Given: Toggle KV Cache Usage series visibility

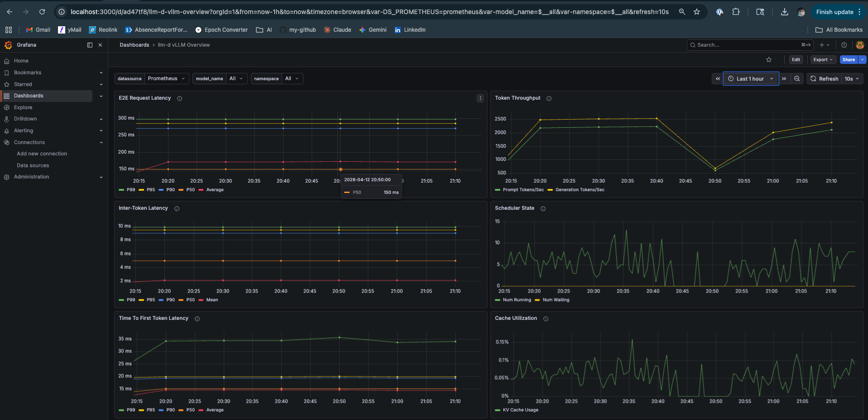Looking at the screenshot, I should point(520,410).
